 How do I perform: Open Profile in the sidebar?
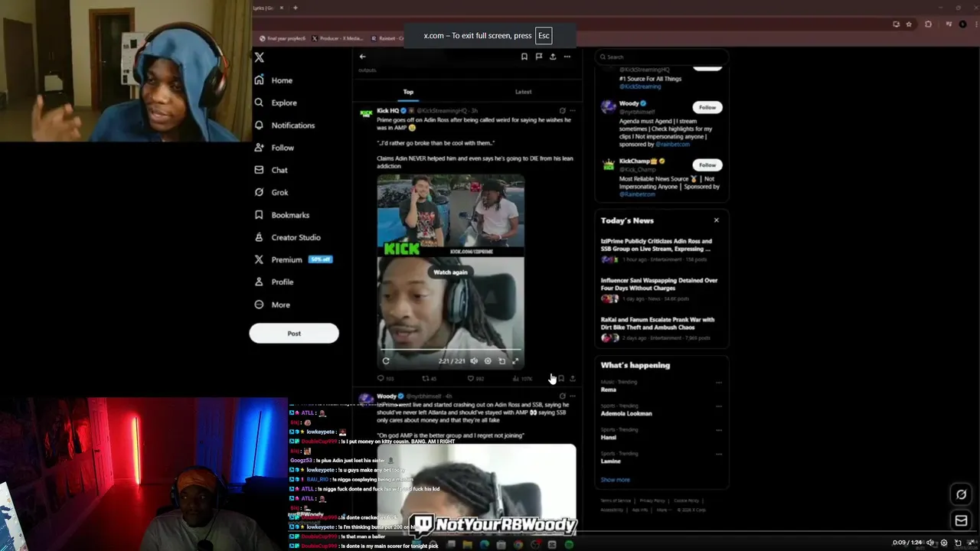[274, 282]
